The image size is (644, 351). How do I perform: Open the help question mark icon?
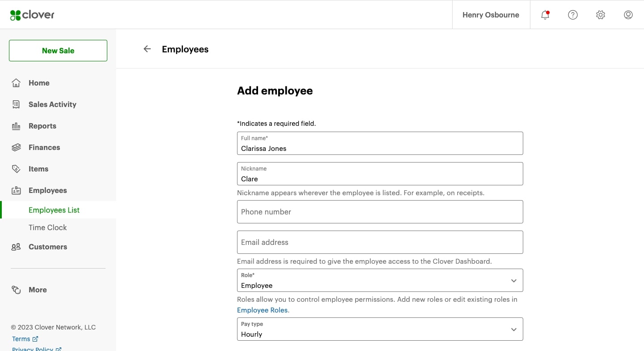(573, 15)
